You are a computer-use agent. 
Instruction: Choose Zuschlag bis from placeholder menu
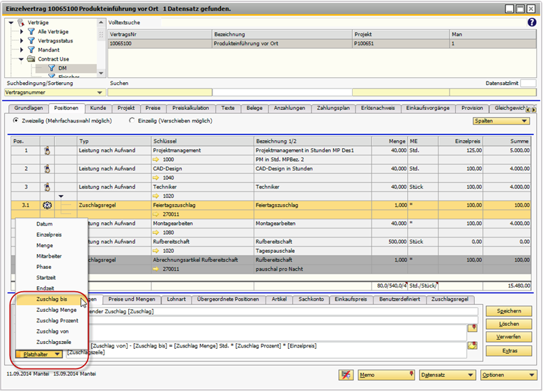pos(52,298)
